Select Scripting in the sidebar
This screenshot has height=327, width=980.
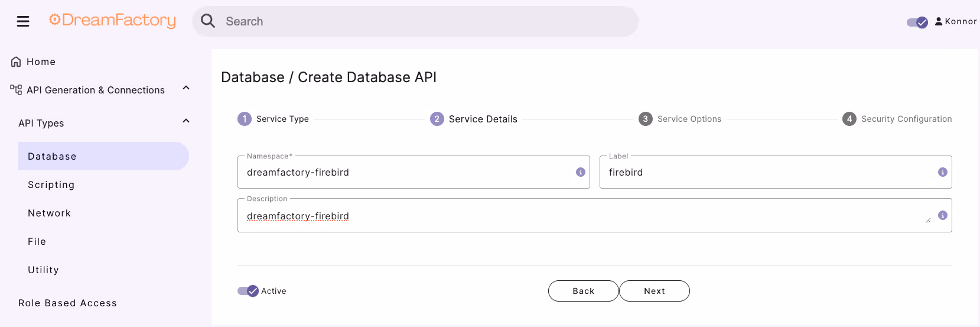pos(51,184)
